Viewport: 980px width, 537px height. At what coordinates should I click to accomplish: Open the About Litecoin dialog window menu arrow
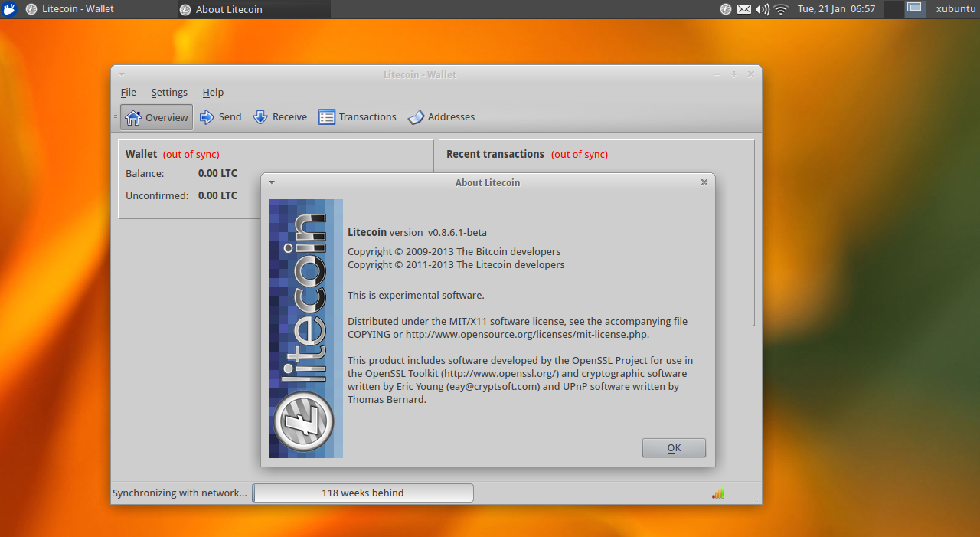[272, 182]
